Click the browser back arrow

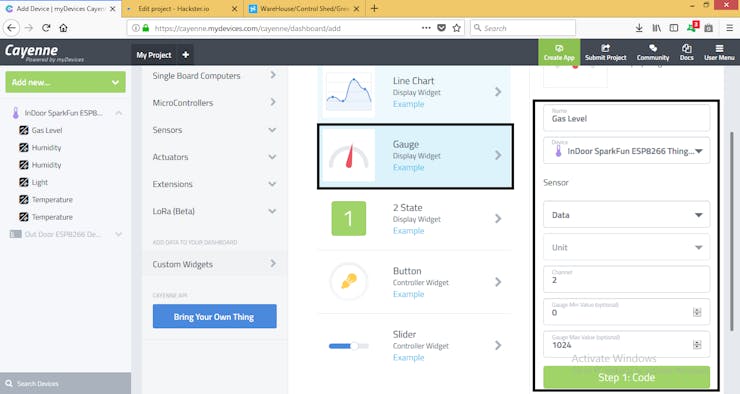point(11,28)
